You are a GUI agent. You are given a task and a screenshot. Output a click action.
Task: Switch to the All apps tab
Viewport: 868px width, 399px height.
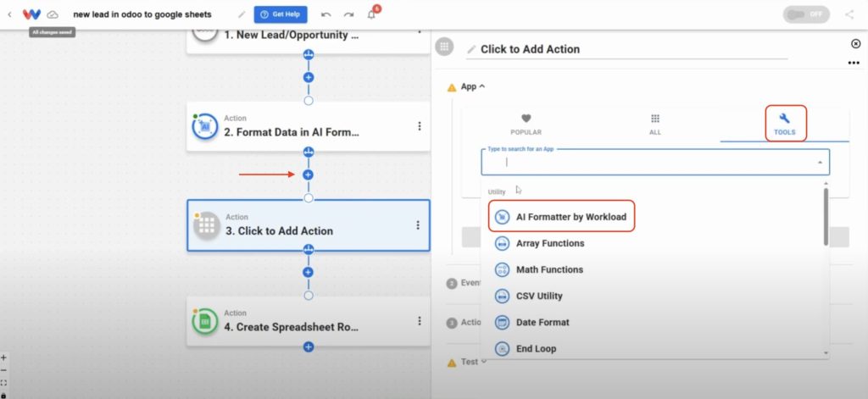(x=655, y=125)
